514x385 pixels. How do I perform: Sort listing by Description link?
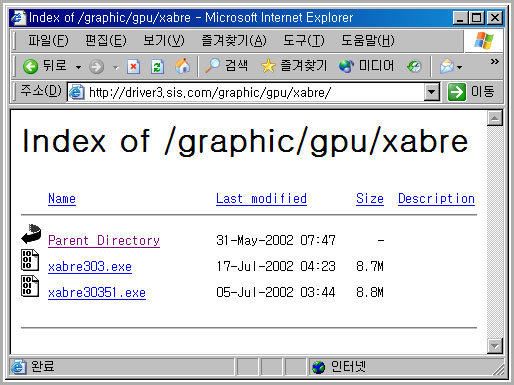[x=436, y=199]
